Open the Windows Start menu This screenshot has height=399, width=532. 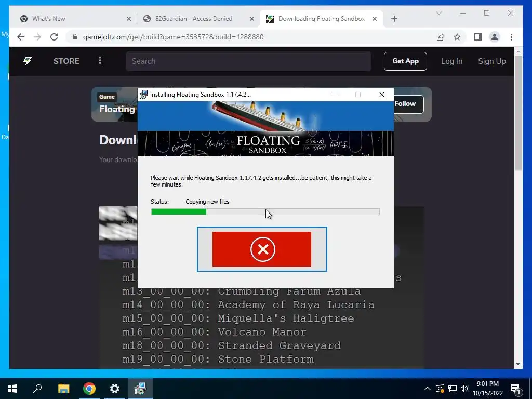(12, 389)
